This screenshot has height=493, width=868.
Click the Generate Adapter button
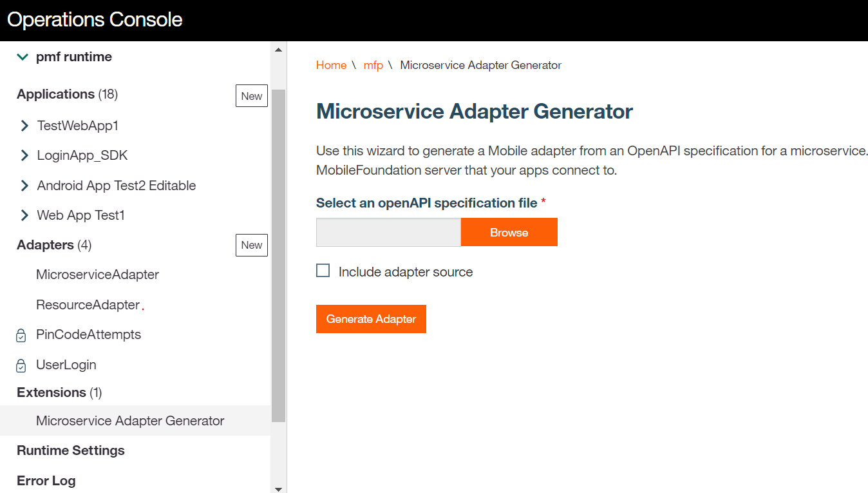click(x=371, y=319)
